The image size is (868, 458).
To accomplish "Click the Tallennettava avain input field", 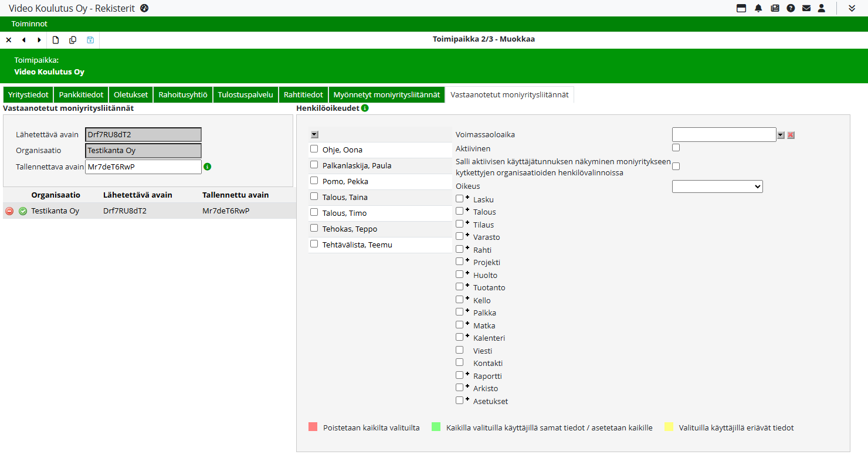I will [143, 167].
